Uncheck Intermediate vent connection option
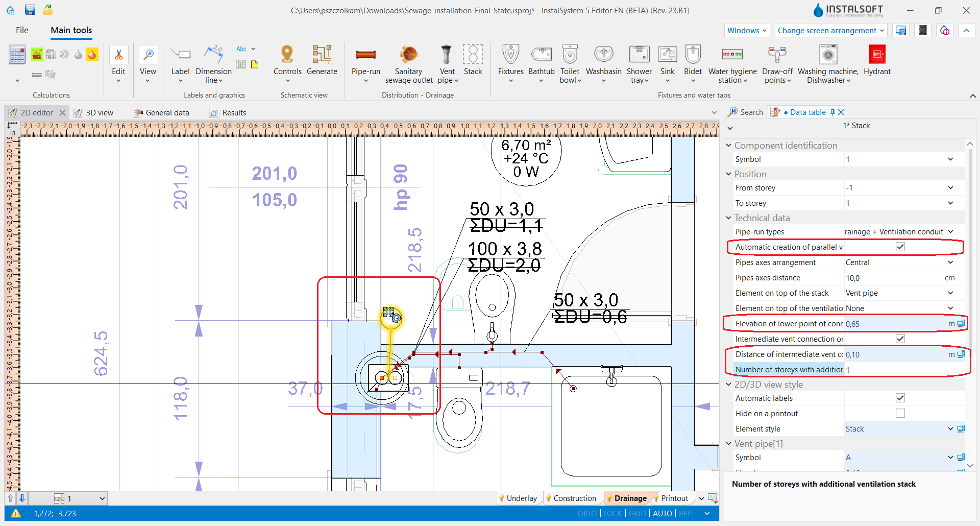The image size is (980, 526). (x=900, y=339)
